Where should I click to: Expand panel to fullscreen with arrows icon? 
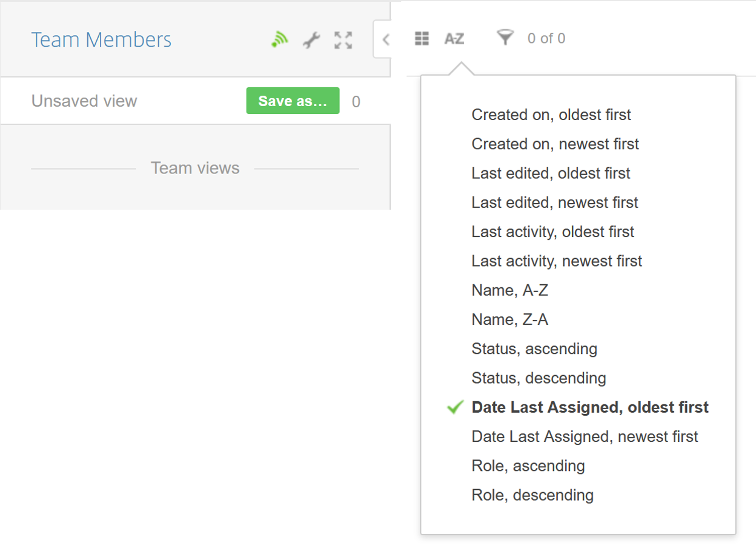point(343,39)
